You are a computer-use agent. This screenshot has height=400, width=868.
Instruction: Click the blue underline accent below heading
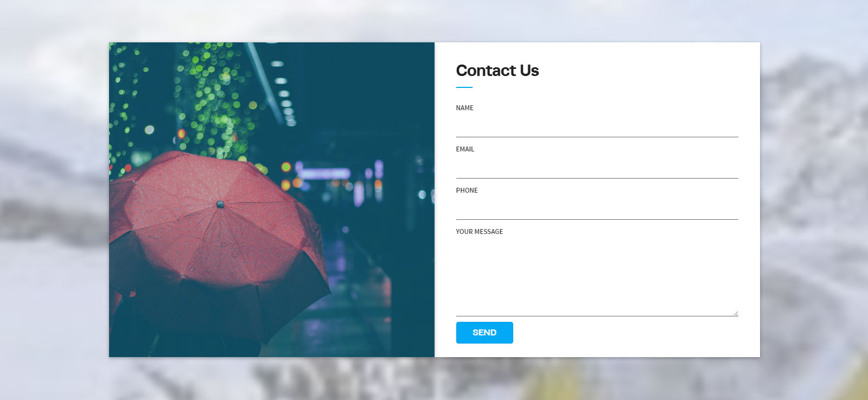(464, 87)
